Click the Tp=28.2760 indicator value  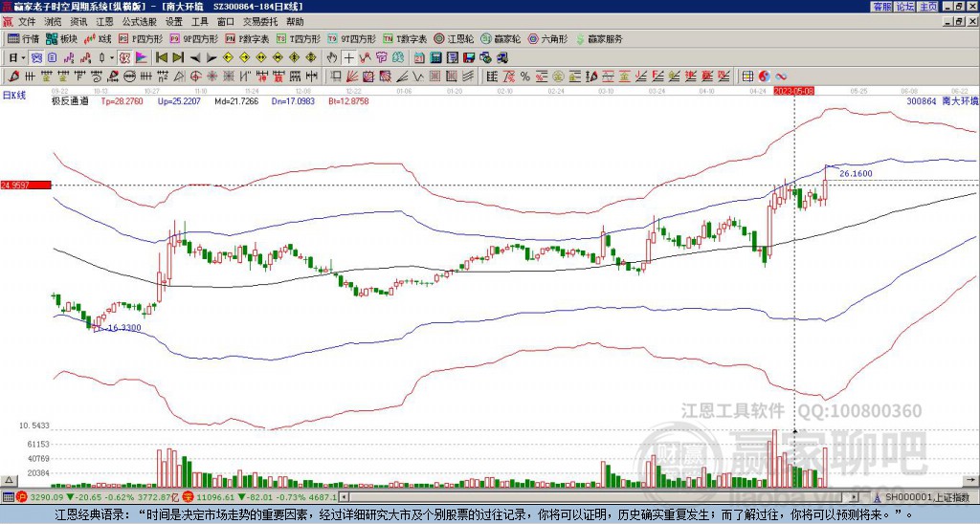(122, 101)
